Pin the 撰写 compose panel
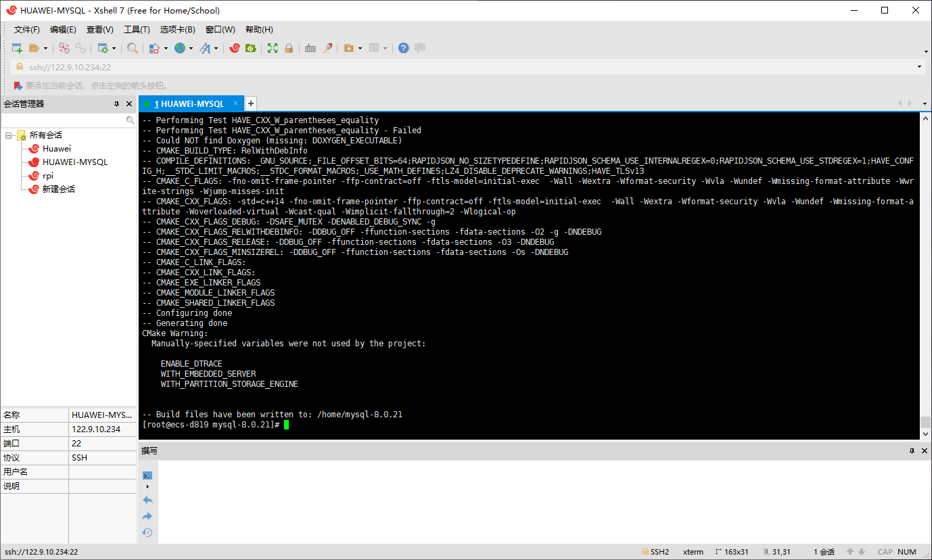The width and height of the screenshot is (932, 560). 912,450
